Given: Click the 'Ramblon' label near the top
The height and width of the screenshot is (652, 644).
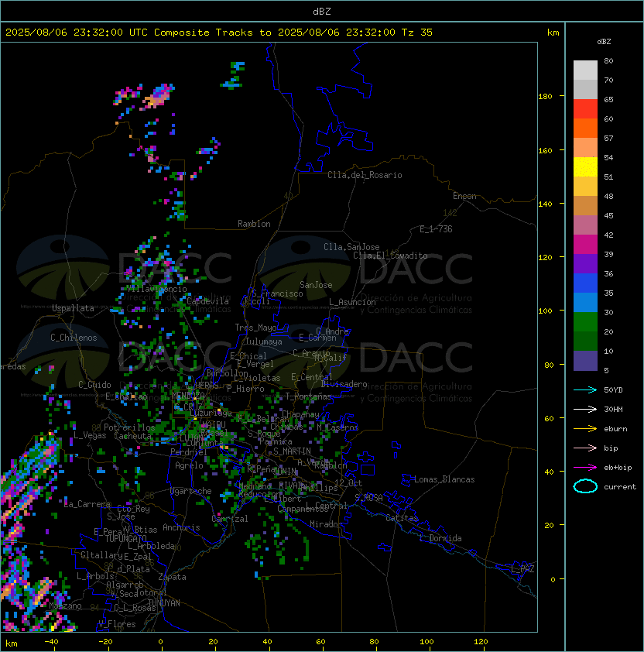Looking at the screenshot, I should pyautogui.click(x=254, y=224).
